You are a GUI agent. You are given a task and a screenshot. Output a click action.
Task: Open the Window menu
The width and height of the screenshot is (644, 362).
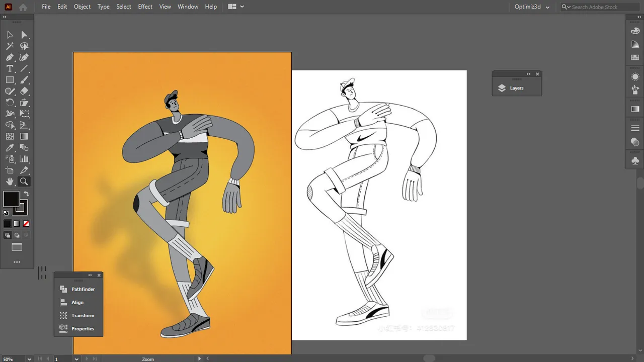188,7
